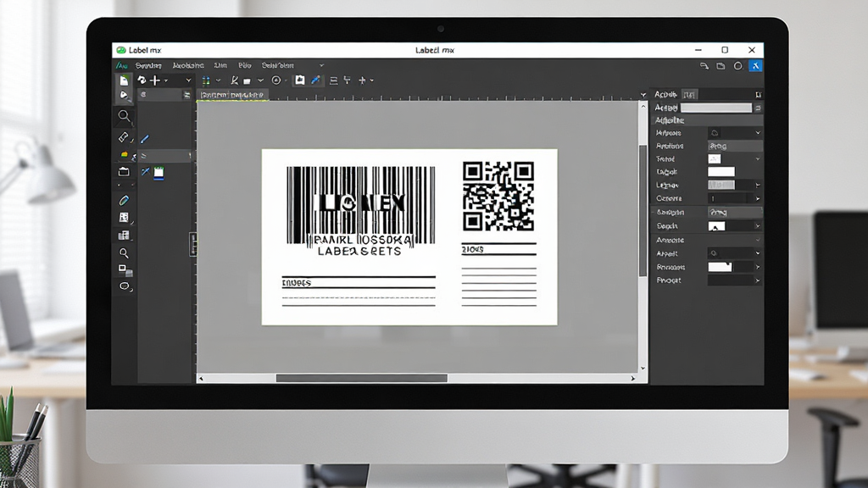The width and height of the screenshot is (868, 488).
Task: Switch to the document tab above the canvas
Action: (232, 95)
